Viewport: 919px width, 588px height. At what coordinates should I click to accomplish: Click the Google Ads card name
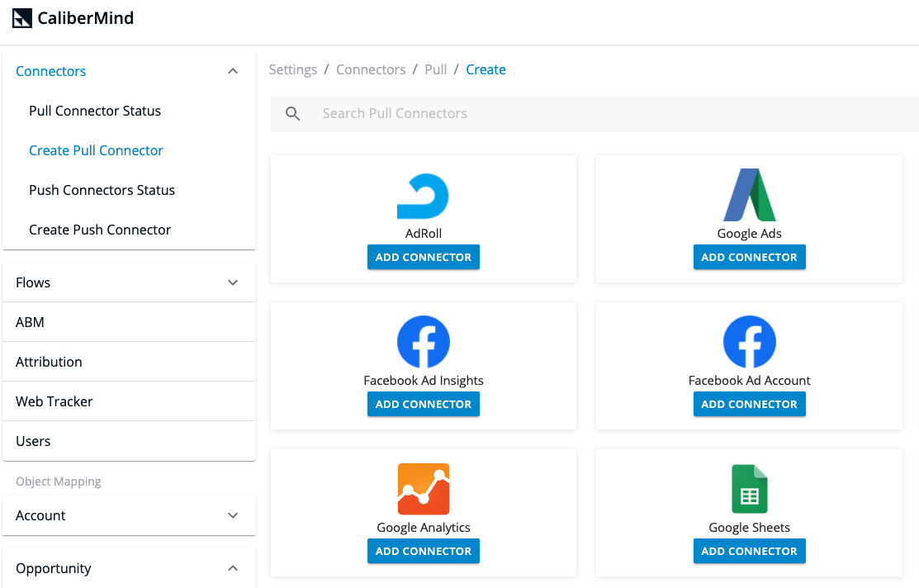point(749,234)
